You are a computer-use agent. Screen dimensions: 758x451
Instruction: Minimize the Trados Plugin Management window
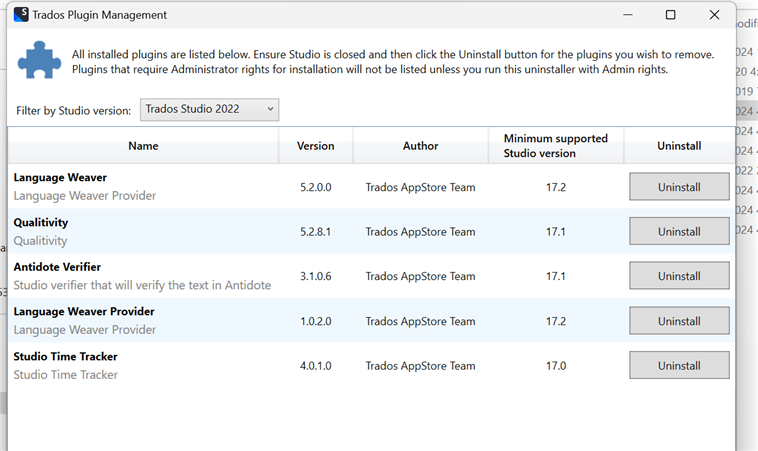click(x=627, y=15)
